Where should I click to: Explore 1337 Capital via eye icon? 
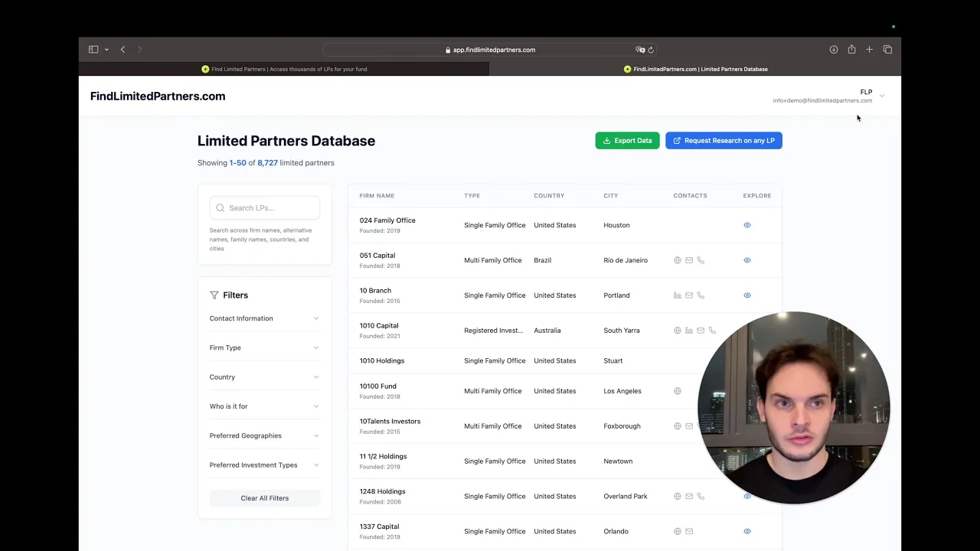coord(747,531)
